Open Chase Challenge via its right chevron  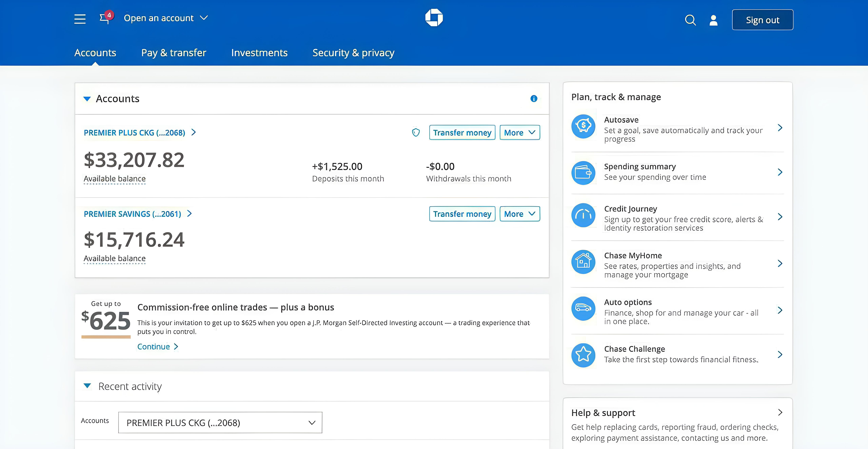pos(780,355)
